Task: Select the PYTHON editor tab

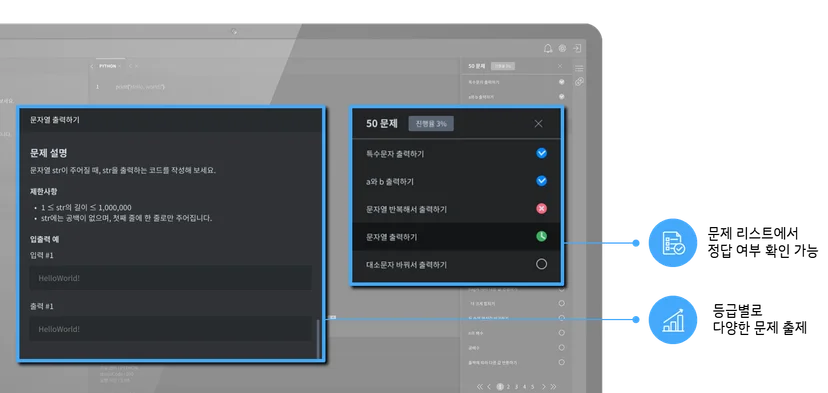Action: tap(108, 66)
